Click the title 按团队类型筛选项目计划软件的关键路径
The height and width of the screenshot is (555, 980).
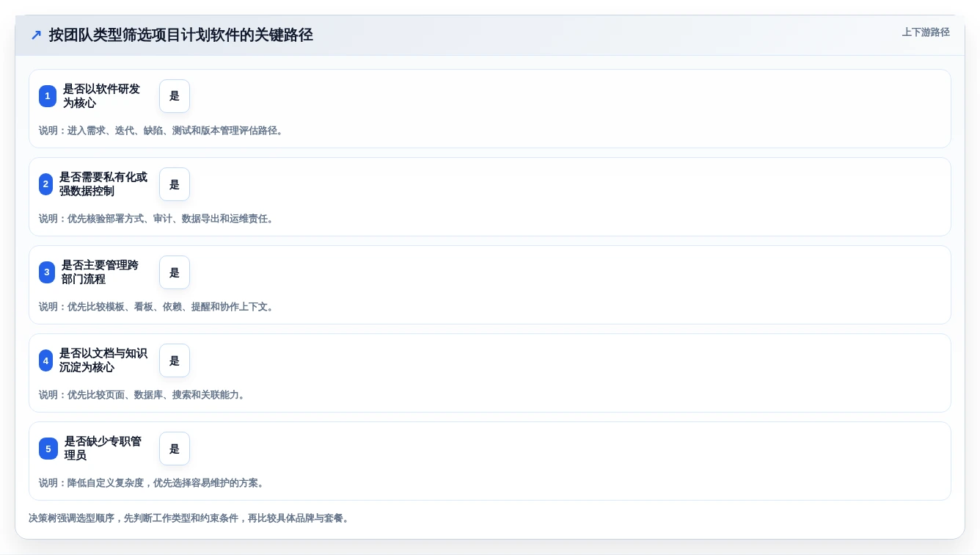pyautogui.click(x=181, y=35)
